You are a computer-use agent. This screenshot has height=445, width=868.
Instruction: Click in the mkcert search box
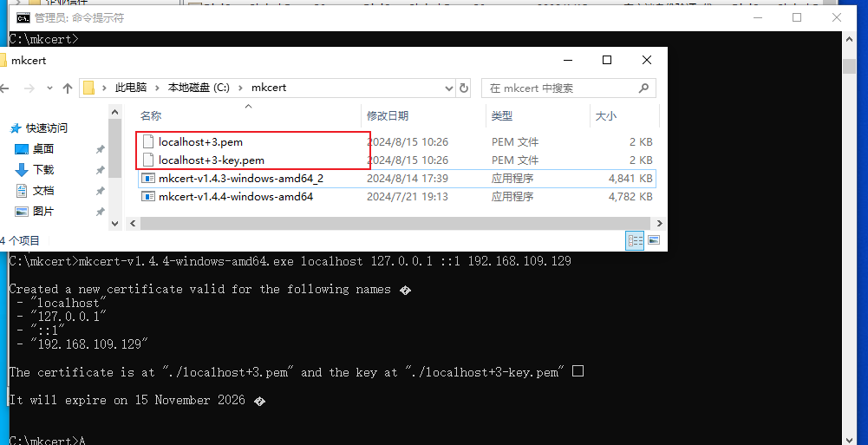[x=555, y=88]
